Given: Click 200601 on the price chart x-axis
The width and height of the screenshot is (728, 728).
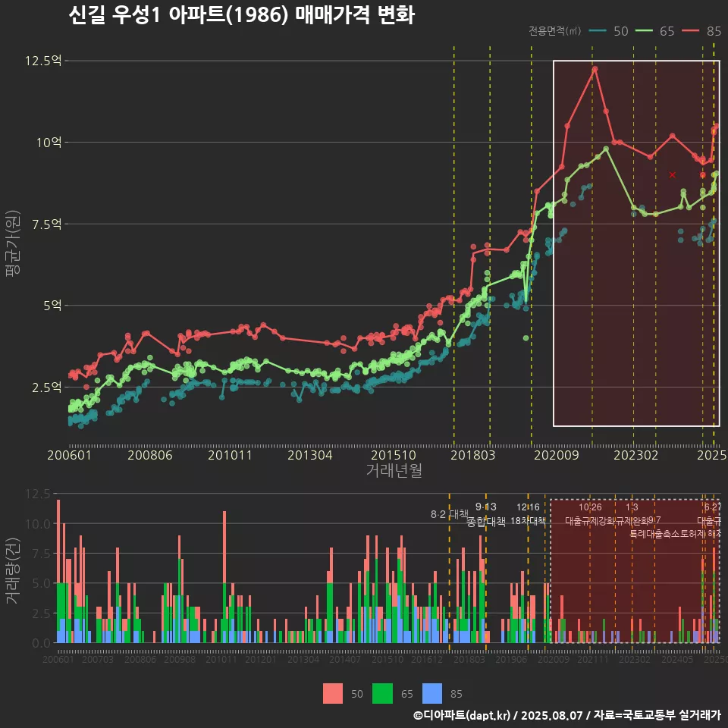Looking at the screenshot, I should 69,455.
